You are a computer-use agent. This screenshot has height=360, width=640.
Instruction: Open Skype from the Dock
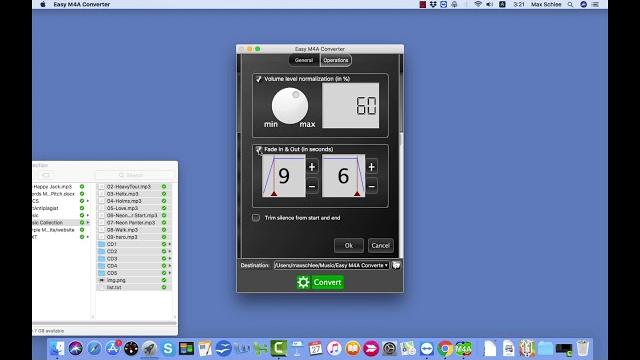[168, 349]
